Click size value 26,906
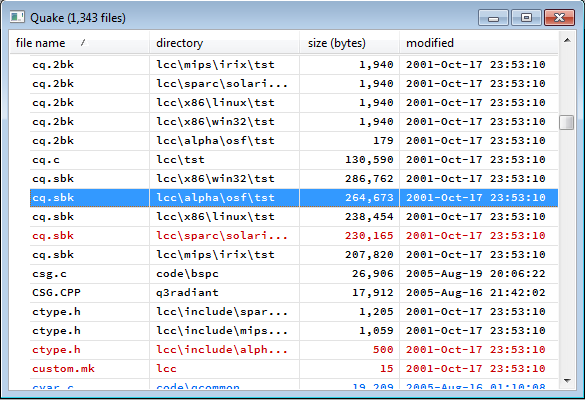The image size is (585, 400). pos(373,274)
